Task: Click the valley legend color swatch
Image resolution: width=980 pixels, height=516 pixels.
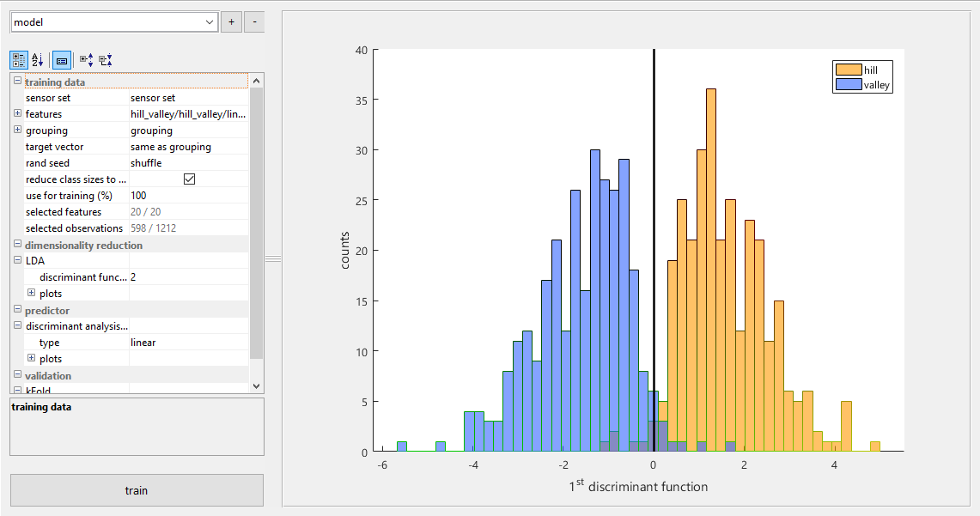Action: [x=848, y=85]
